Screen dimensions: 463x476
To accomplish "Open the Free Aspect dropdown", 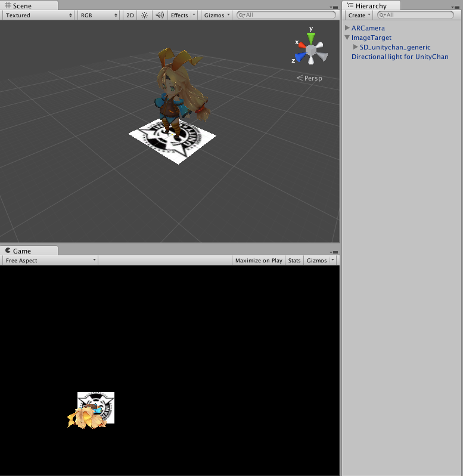I will click(50, 261).
